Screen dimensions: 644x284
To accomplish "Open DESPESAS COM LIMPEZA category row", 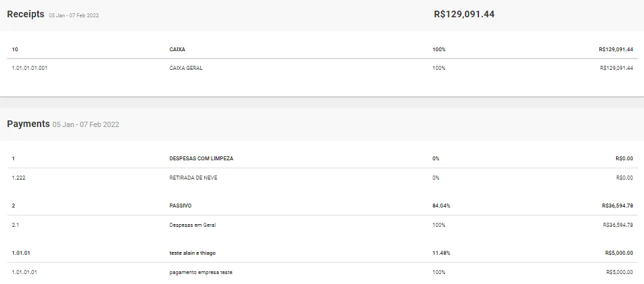I will click(201, 158).
